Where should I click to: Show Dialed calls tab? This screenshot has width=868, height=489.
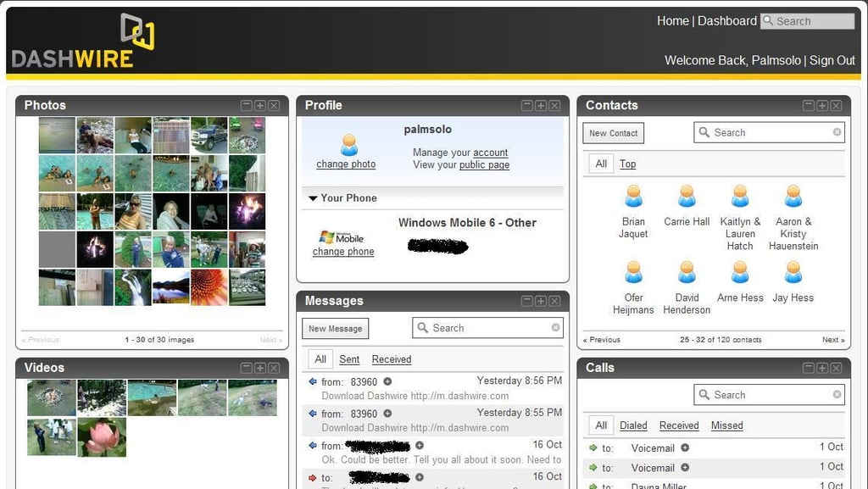[x=633, y=425]
